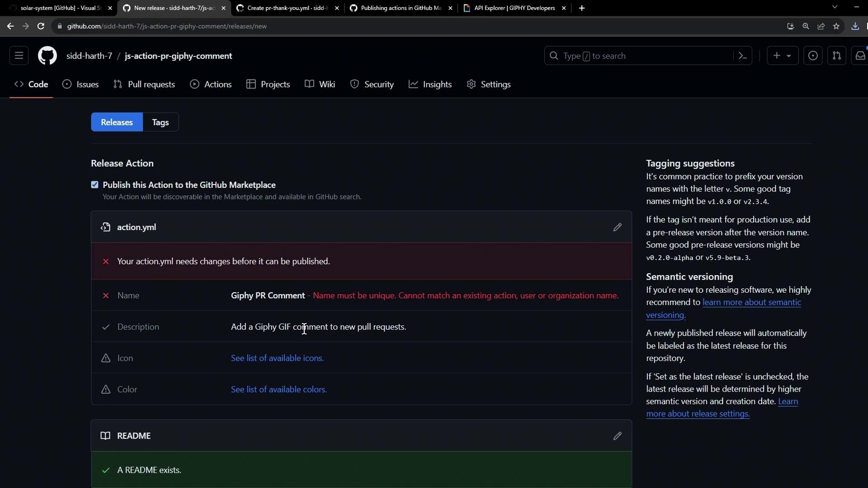Edit action.yml with pencil icon
Image resolution: width=868 pixels, height=488 pixels.
[x=617, y=227]
